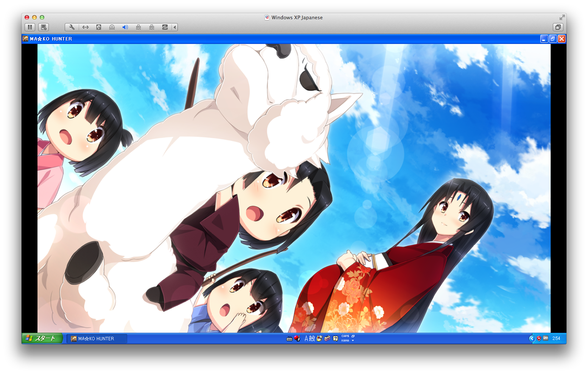This screenshot has height=374, width=588.
Task: Collapse the device toolbar arrow
Action: pos(174,27)
